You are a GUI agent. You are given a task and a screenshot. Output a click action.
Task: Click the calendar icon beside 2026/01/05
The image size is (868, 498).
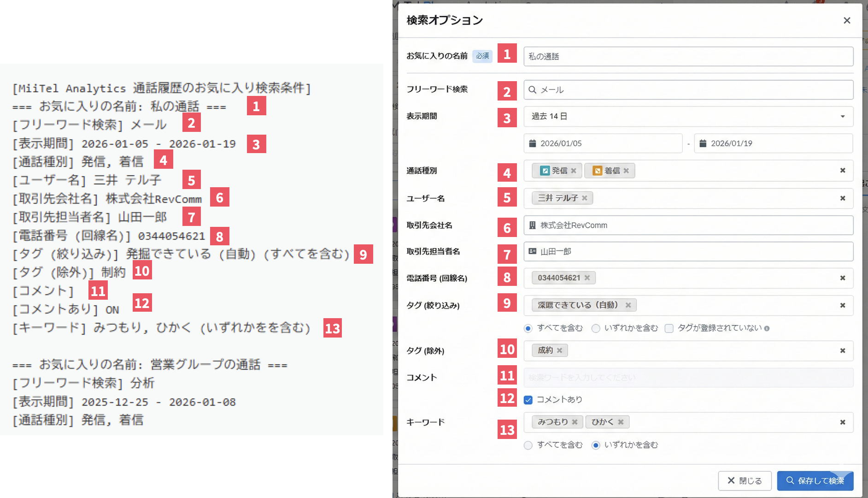[532, 143]
